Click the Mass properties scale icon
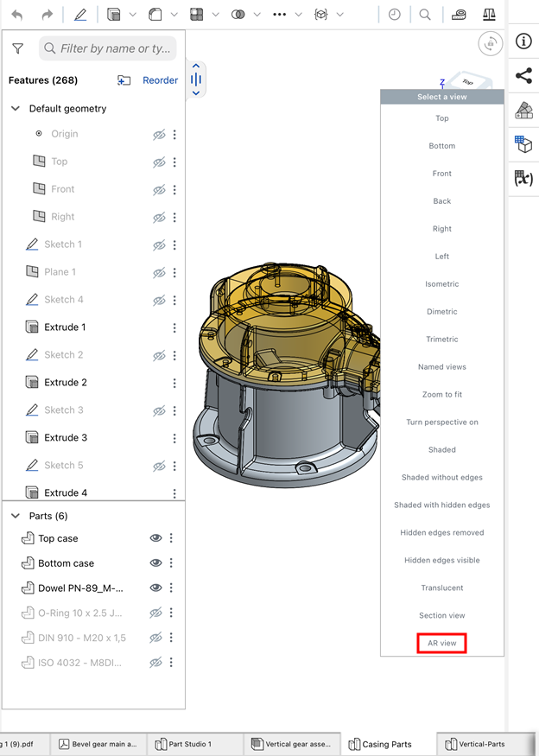This screenshot has width=539, height=756. [x=490, y=15]
